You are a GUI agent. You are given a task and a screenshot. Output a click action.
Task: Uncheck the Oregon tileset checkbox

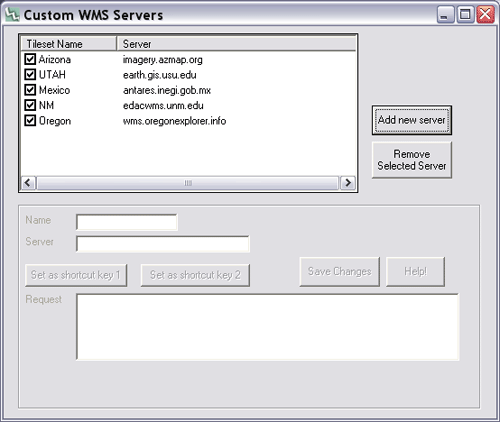(x=30, y=120)
